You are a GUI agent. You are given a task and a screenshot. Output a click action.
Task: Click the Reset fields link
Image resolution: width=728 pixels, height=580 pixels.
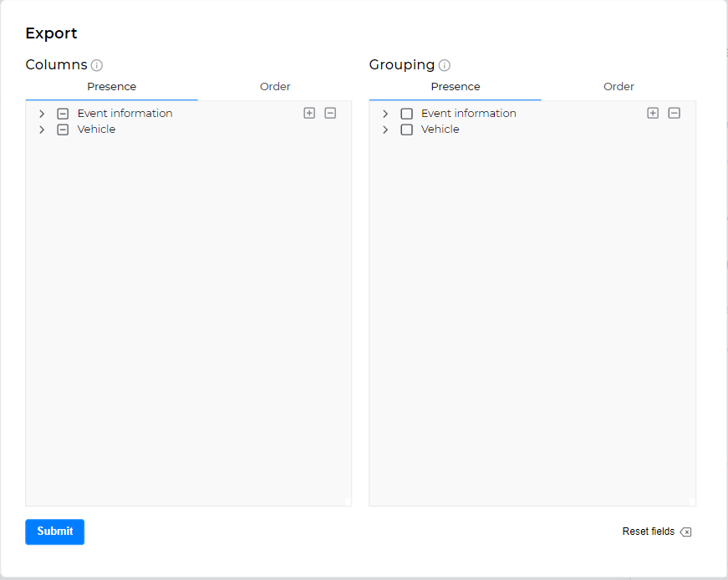(648, 532)
